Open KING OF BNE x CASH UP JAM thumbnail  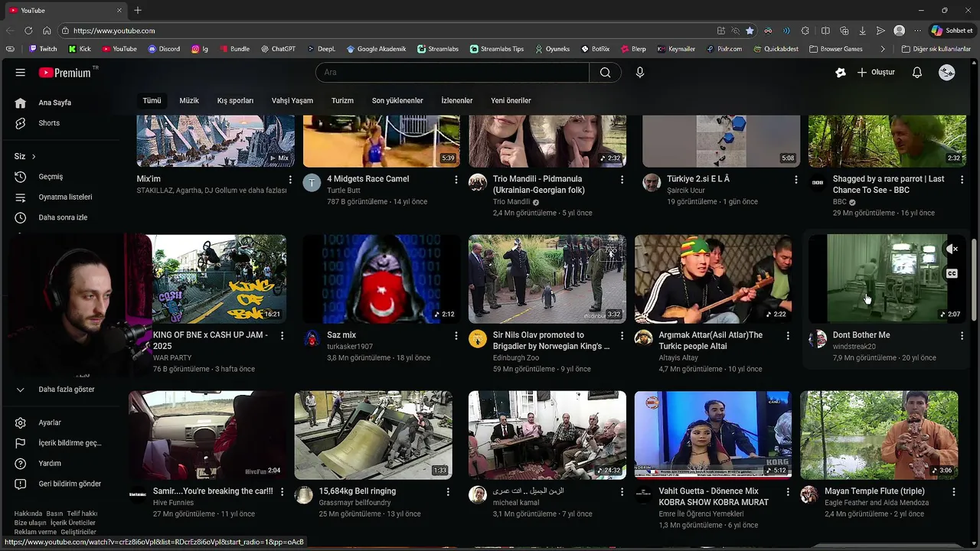220,279
